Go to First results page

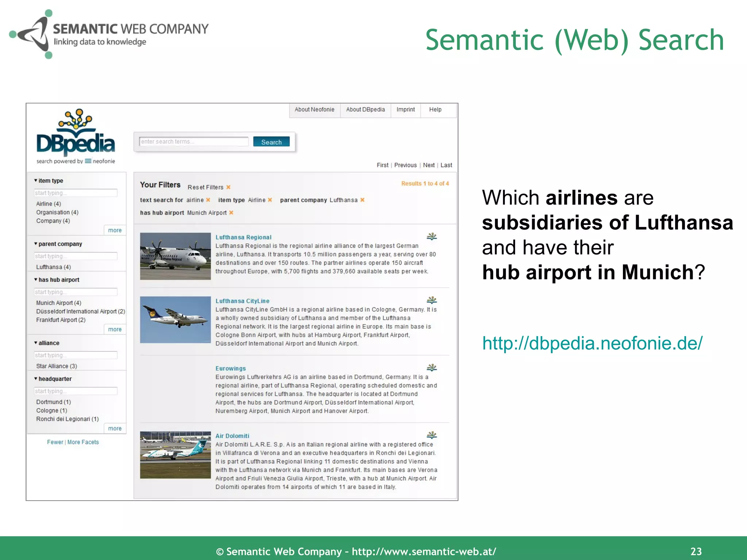click(383, 165)
